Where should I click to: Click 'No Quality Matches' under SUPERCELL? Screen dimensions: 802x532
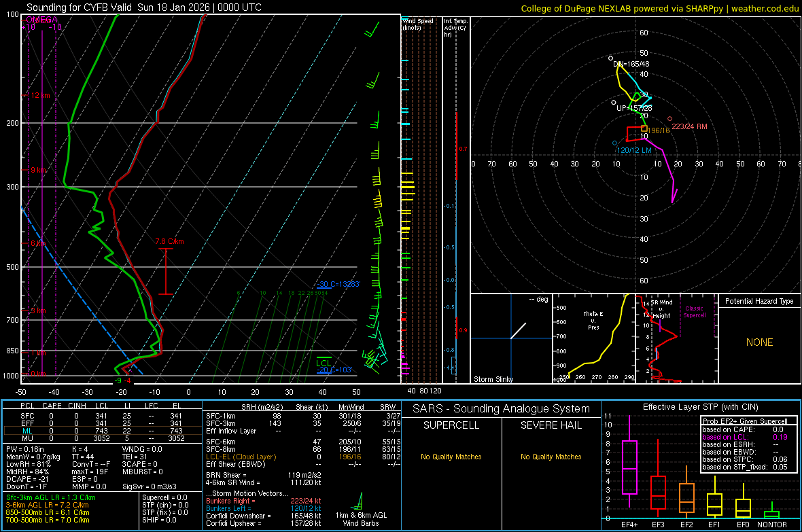pyautogui.click(x=451, y=457)
